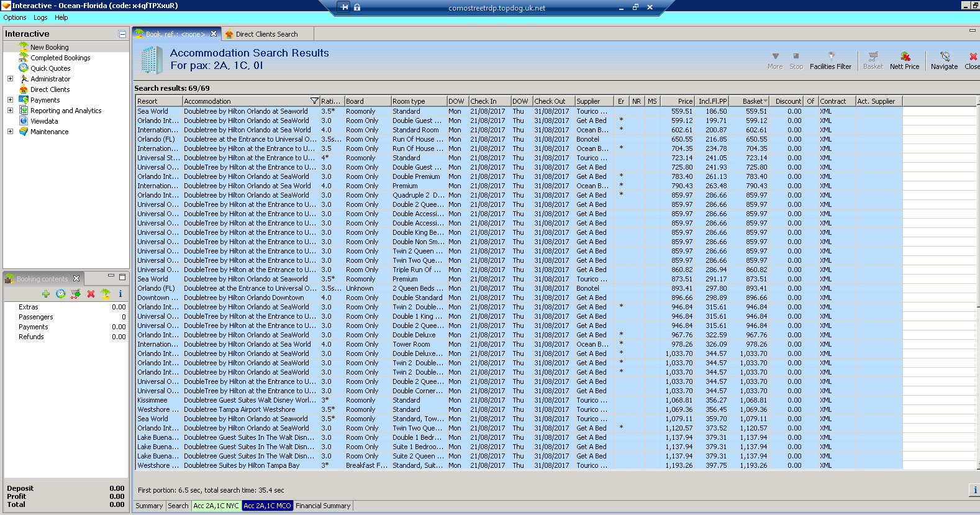Click the Completed Bookings icon in sidebar
The image size is (980, 515).
click(x=24, y=57)
